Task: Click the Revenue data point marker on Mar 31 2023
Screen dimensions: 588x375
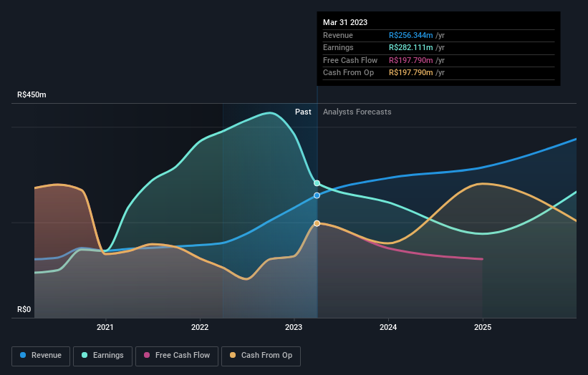Action: (317, 195)
